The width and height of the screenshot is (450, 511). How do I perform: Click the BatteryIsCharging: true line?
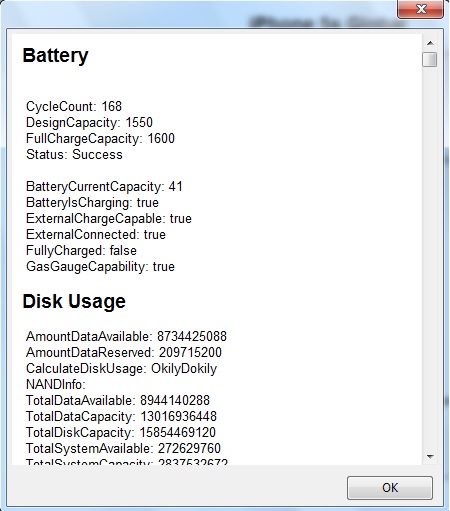coord(92,202)
